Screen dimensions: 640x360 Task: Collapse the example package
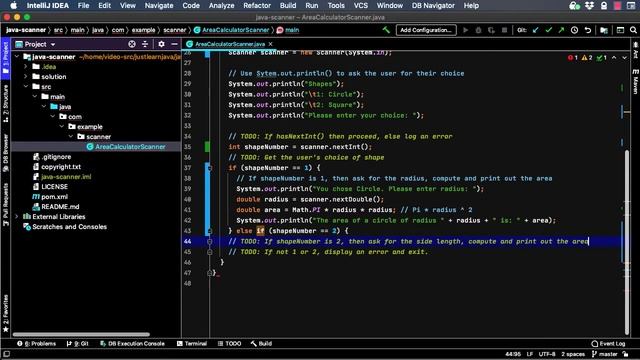[62, 127]
